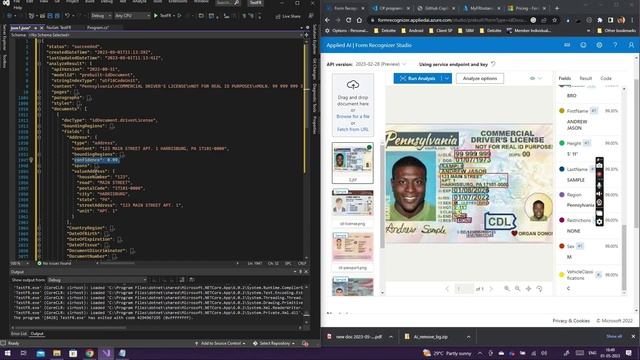Viewport: 640px width, 360px height.
Task: Click the Run Analysis button
Action: pos(418,78)
